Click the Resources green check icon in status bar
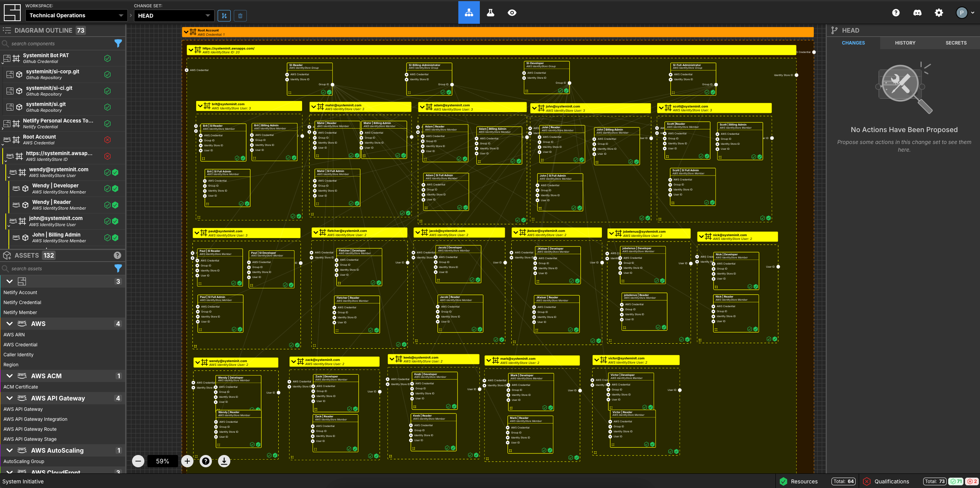Screen dimensions: 980x488 [x=783, y=481]
